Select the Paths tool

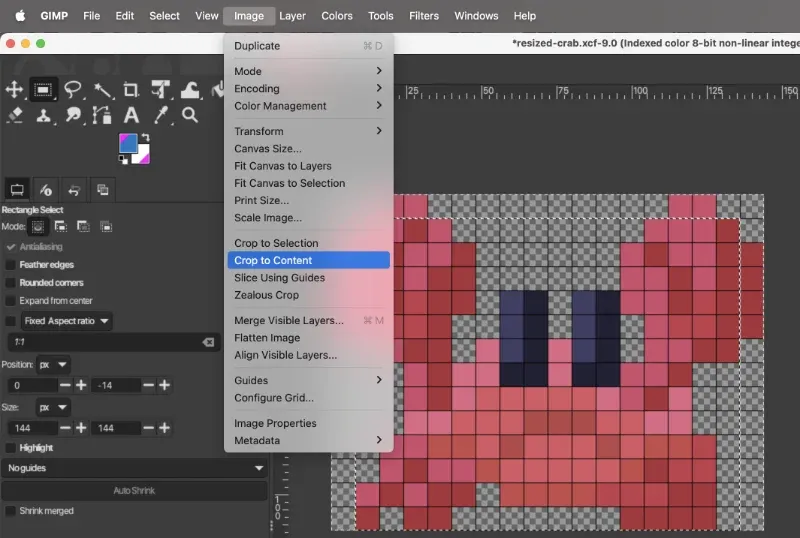click(x=102, y=115)
